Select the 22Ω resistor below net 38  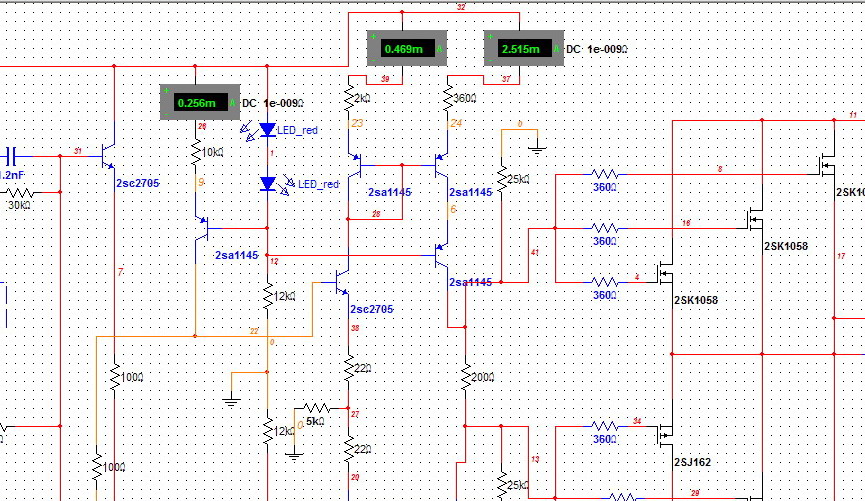click(349, 368)
